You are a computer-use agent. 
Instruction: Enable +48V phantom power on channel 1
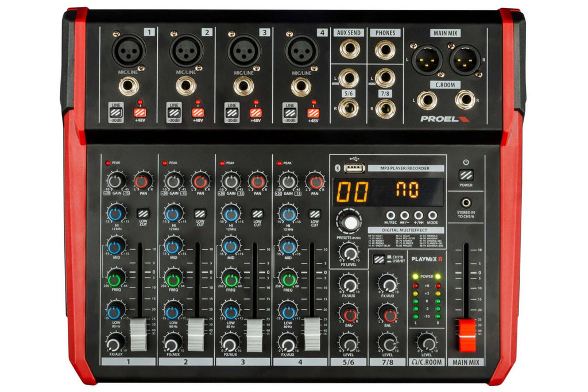pyautogui.click(x=140, y=112)
